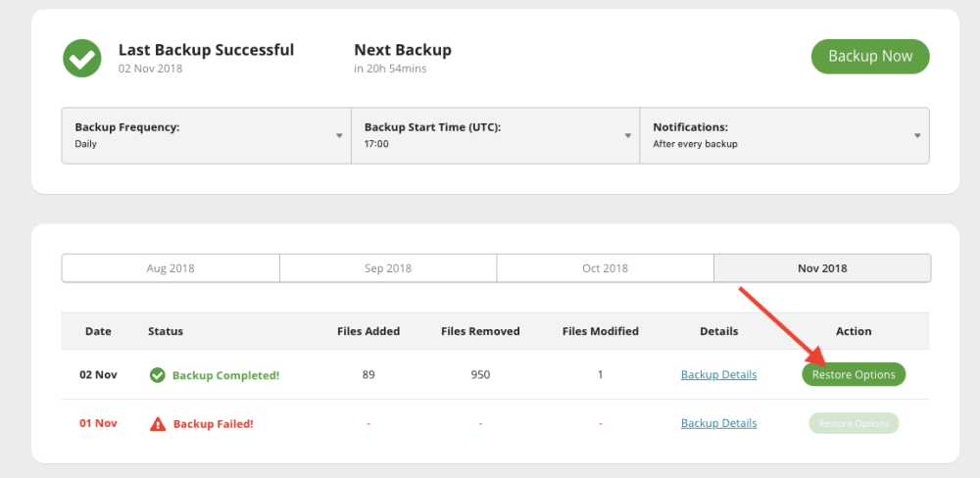Viewport: 980px width, 478px height.
Task: Click the 02 Nov 2018 last backup date
Action: tap(151, 69)
